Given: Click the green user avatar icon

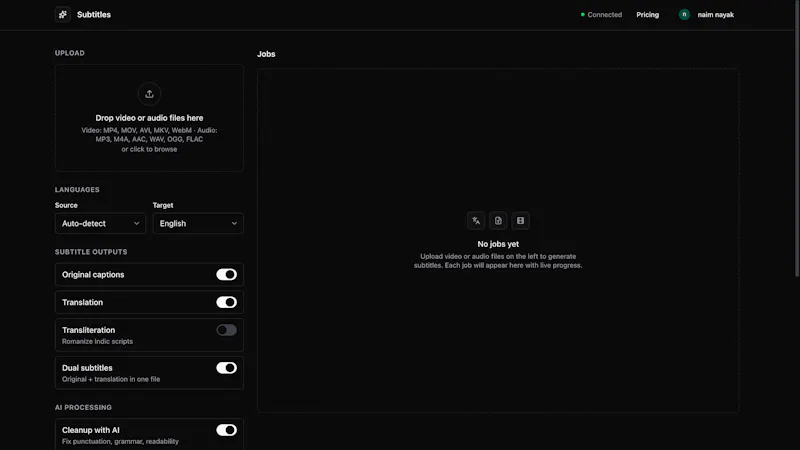Looking at the screenshot, I should click(684, 14).
